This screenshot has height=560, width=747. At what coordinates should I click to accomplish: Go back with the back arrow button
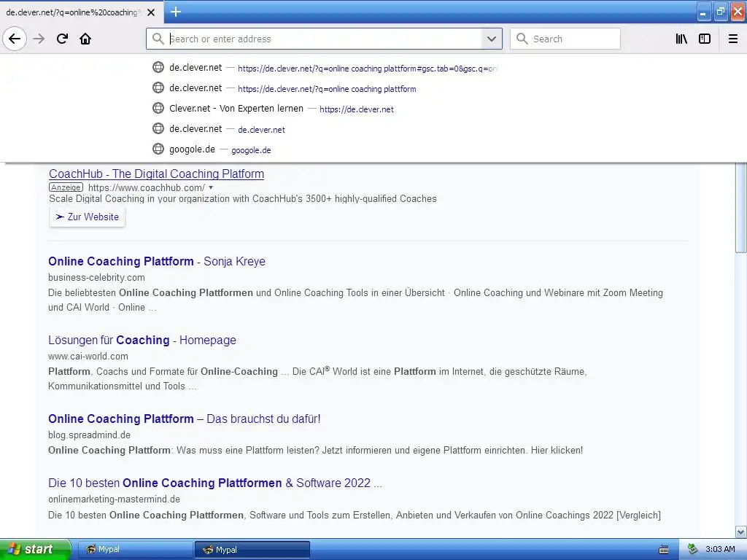pyautogui.click(x=15, y=39)
